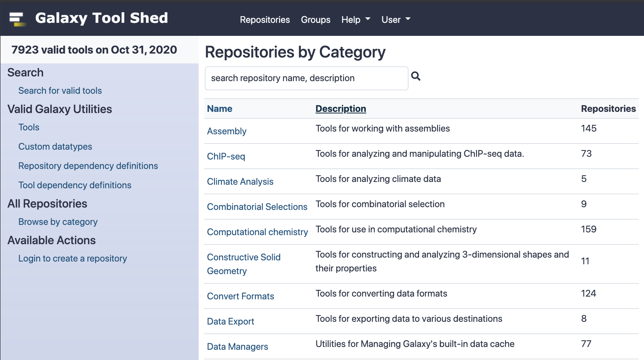This screenshot has width=644, height=360.
Task: Click the Repositories column header
Action: (608, 109)
